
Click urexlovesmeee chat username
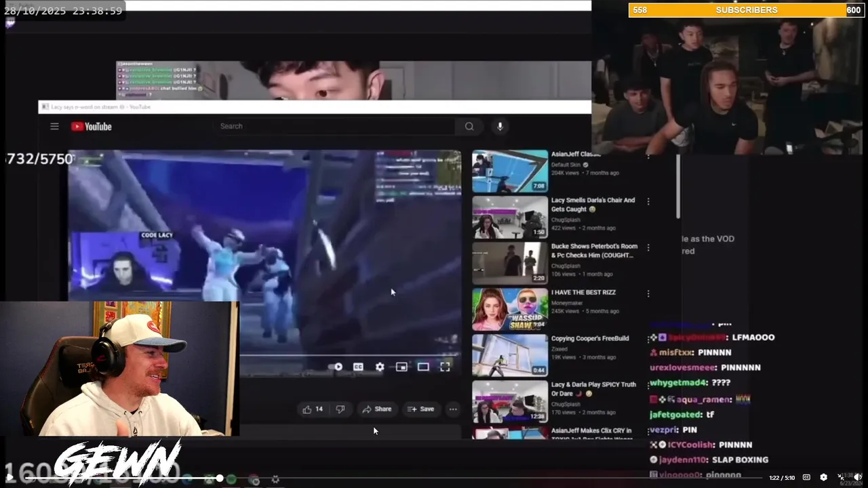[683, 367]
